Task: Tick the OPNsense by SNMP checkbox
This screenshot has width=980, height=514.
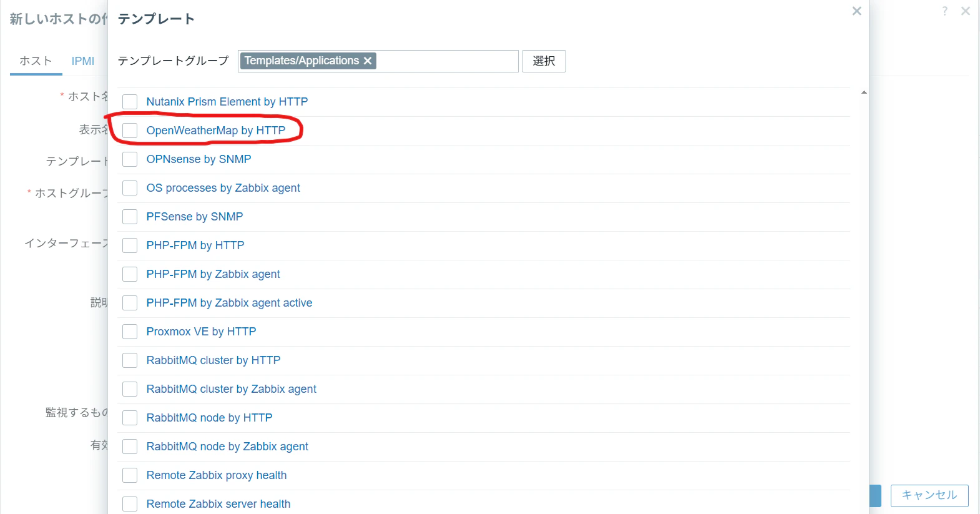Action: (130, 159)
